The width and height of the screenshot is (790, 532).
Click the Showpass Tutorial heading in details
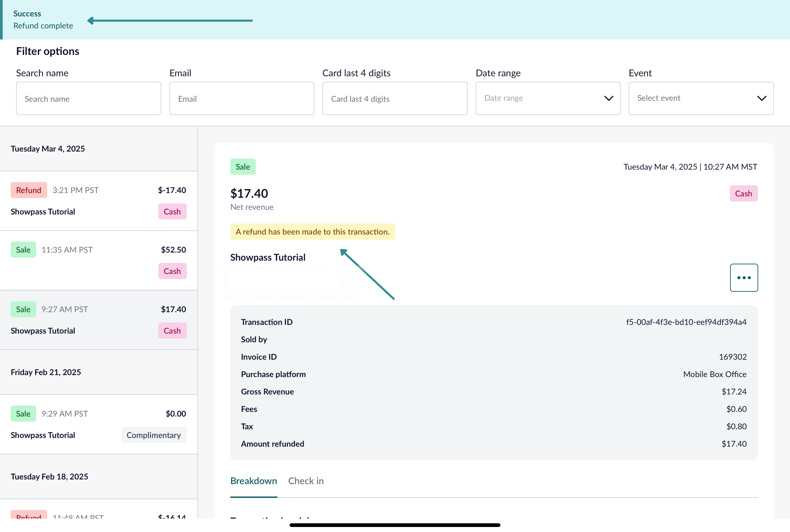[268, 257]
